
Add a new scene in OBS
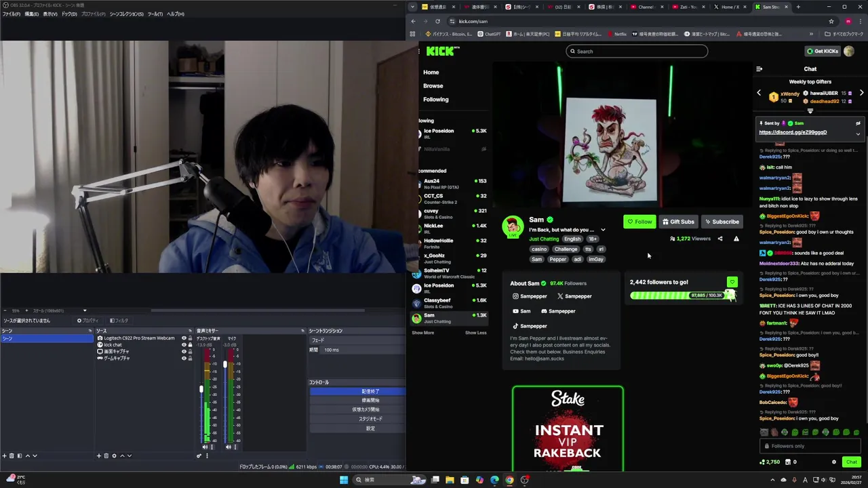click(4, 455)
